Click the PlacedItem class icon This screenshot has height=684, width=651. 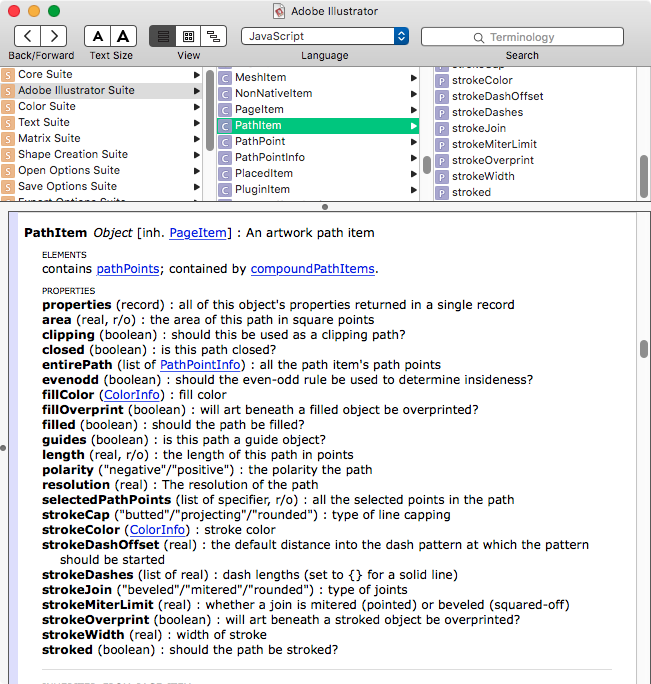(x=225, y=174)
